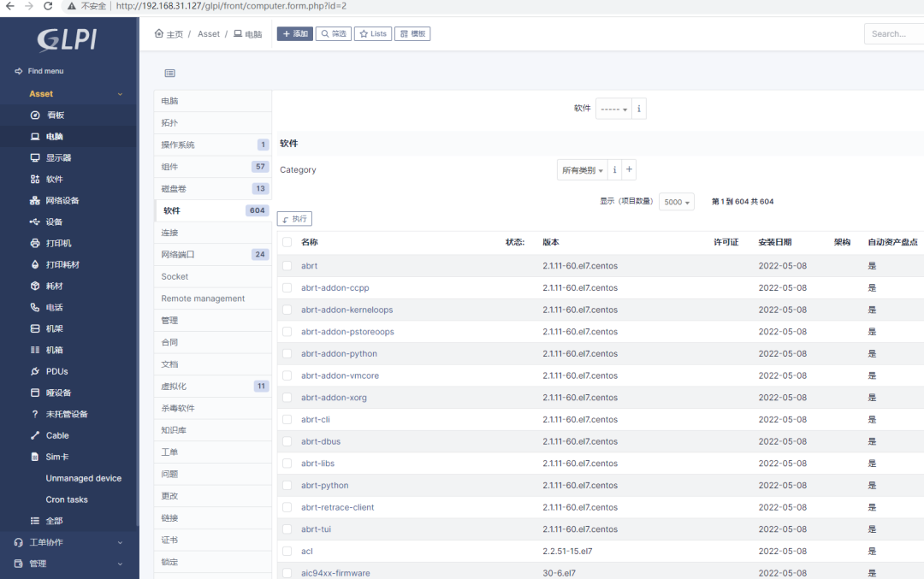Go to 主页 home breadcrumb
The image size is (924, 579).
click(169, 34)
